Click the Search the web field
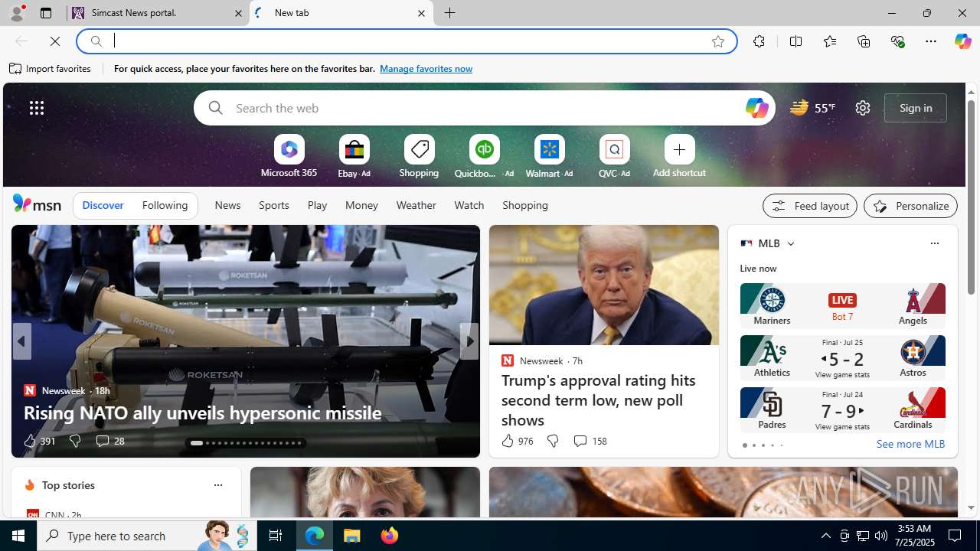 [x=484, y=108]
